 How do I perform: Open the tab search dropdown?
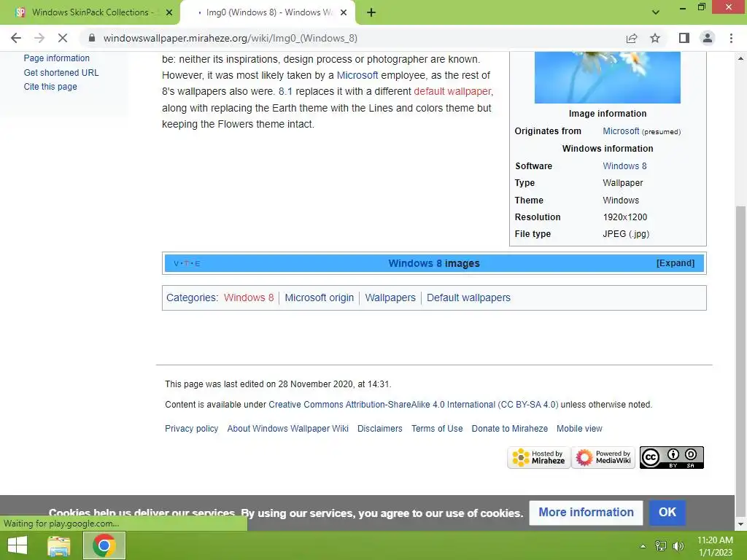[656, 12]
